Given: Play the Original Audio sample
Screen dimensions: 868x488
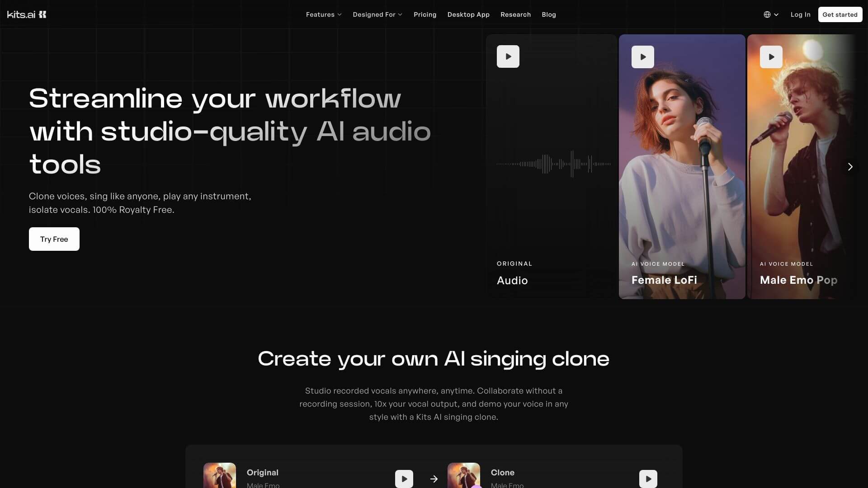Looking at the screenshot, I should point(508,56).
